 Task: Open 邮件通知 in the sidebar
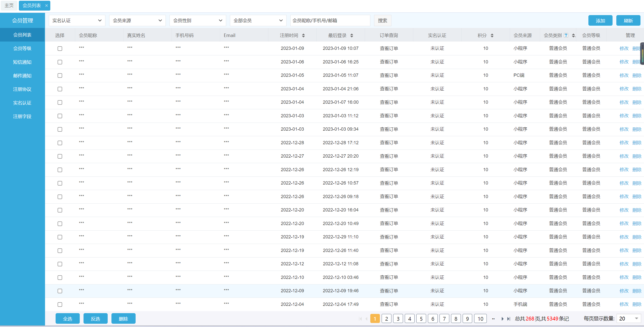pyautogui.click(x=22, y=76)
